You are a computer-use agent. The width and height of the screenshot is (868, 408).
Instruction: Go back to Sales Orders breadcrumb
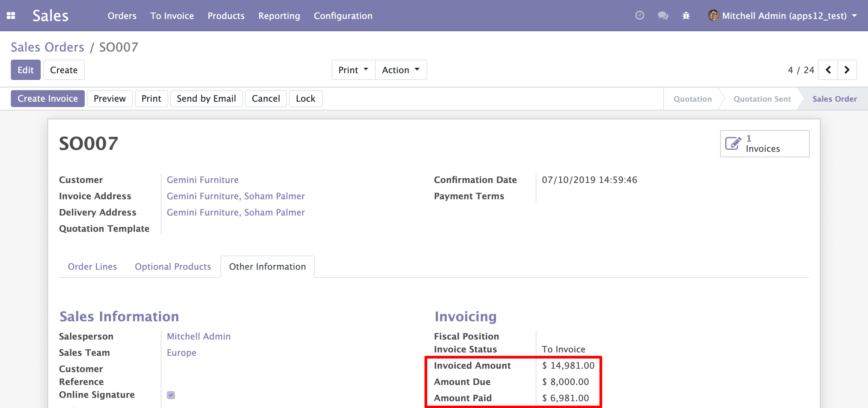pos(47,47)
